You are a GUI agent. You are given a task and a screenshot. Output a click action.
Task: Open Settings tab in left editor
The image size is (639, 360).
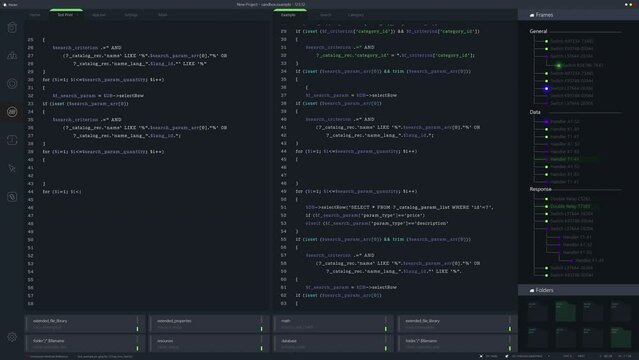click(131, 15)
